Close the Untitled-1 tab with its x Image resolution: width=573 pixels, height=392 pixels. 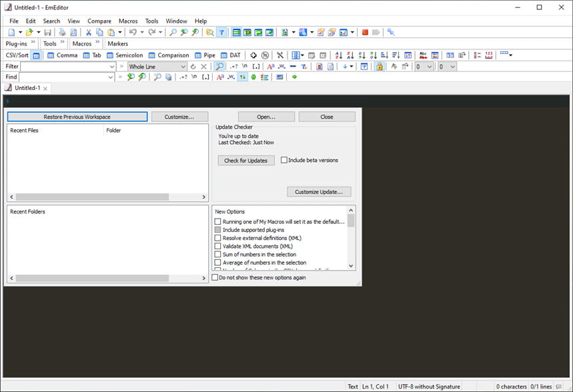click(x=45, y=89)
